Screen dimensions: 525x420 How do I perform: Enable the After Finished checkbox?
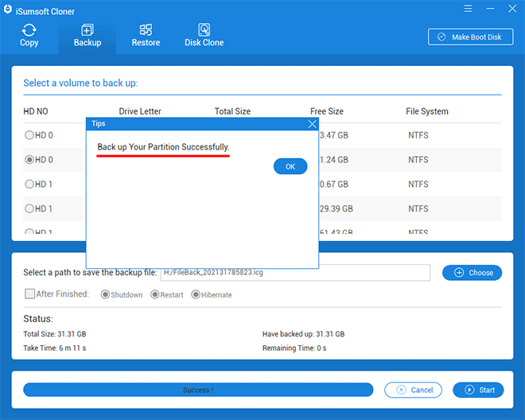pos(29,294)
